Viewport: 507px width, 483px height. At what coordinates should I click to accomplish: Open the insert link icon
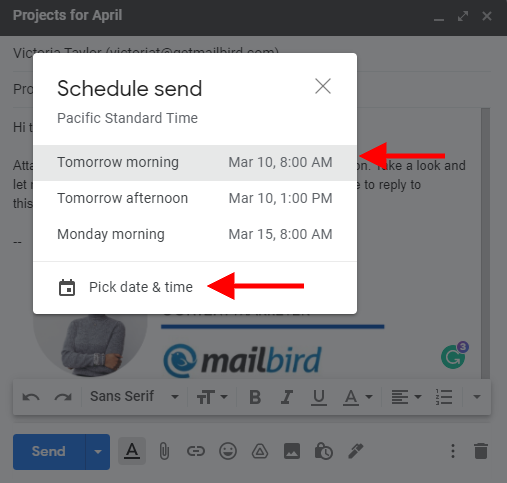coord(196,451)
